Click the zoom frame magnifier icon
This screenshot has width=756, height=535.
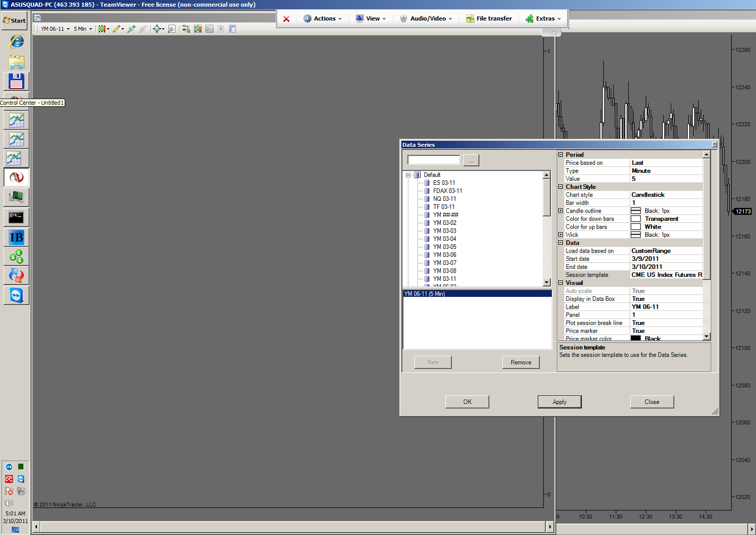tap(171, 29)
